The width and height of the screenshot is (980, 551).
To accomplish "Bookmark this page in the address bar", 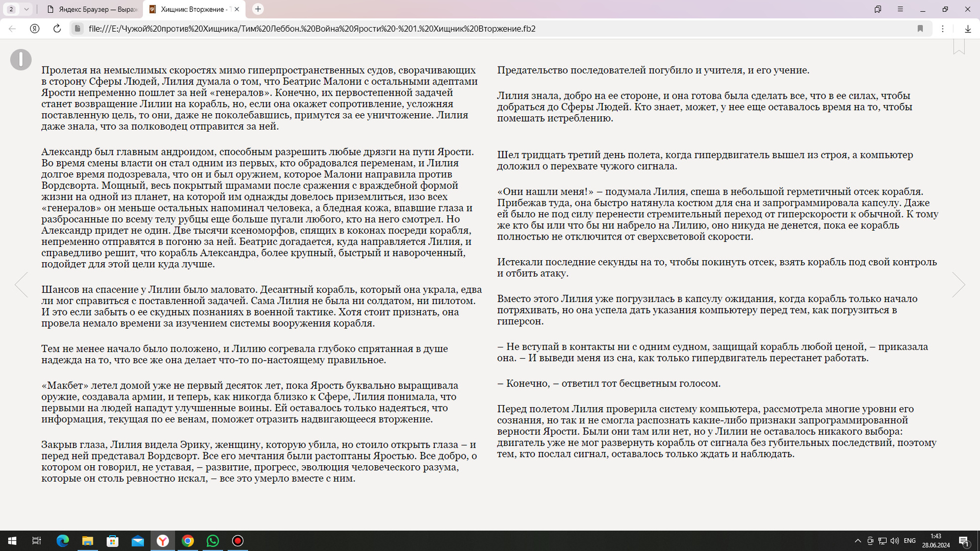I will coord(920,29).
